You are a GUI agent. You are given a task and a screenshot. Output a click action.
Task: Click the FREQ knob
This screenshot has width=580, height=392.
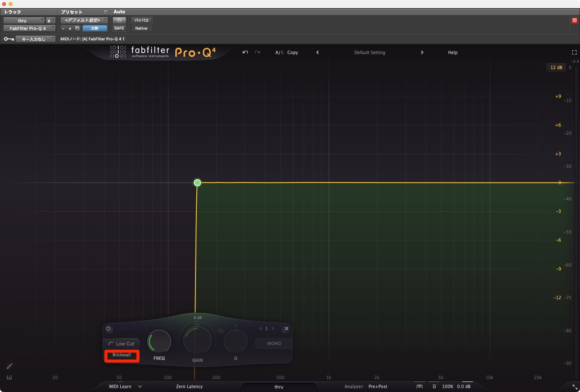[159, 342]
